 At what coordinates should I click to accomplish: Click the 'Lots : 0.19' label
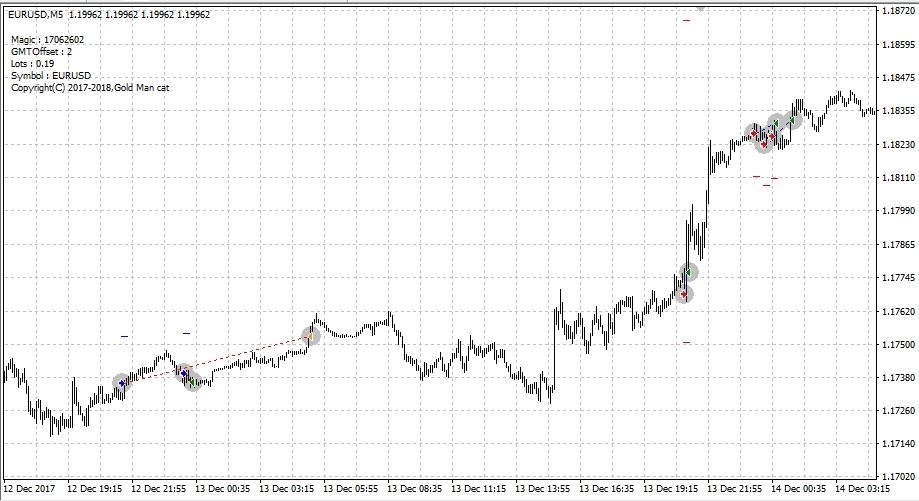coord(32,64)
